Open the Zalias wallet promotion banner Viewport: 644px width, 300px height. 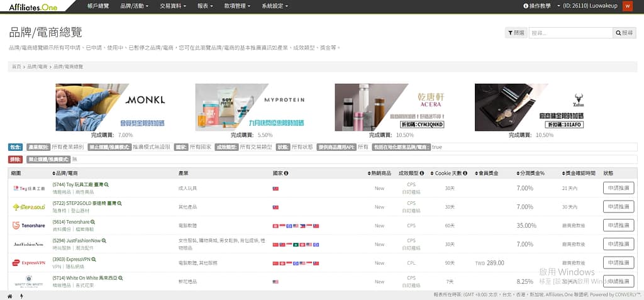pyautogui.click(x=531, y=108)
